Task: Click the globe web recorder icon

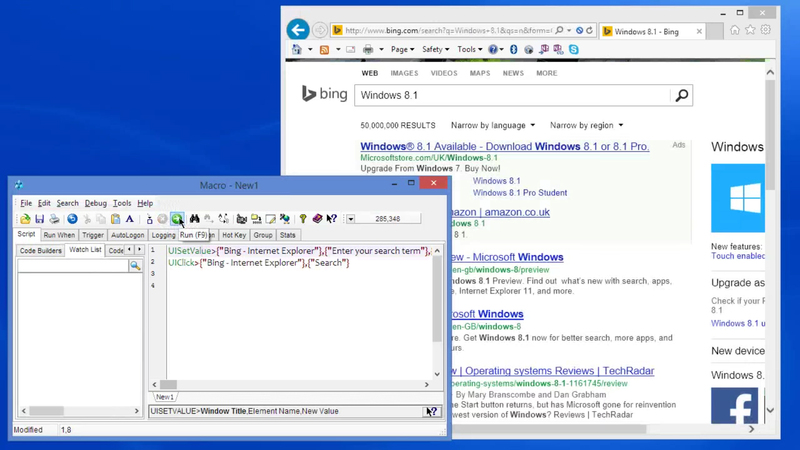Action: 285,219
